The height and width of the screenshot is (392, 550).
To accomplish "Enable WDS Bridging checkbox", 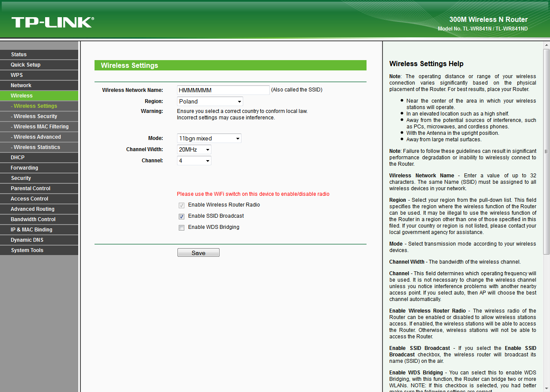I will [x=182, y=228].
